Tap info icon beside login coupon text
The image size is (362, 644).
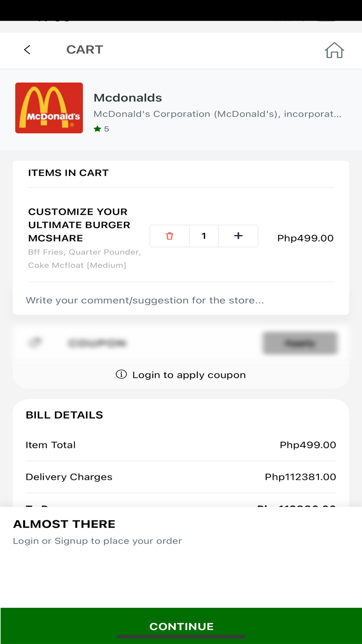121,375
